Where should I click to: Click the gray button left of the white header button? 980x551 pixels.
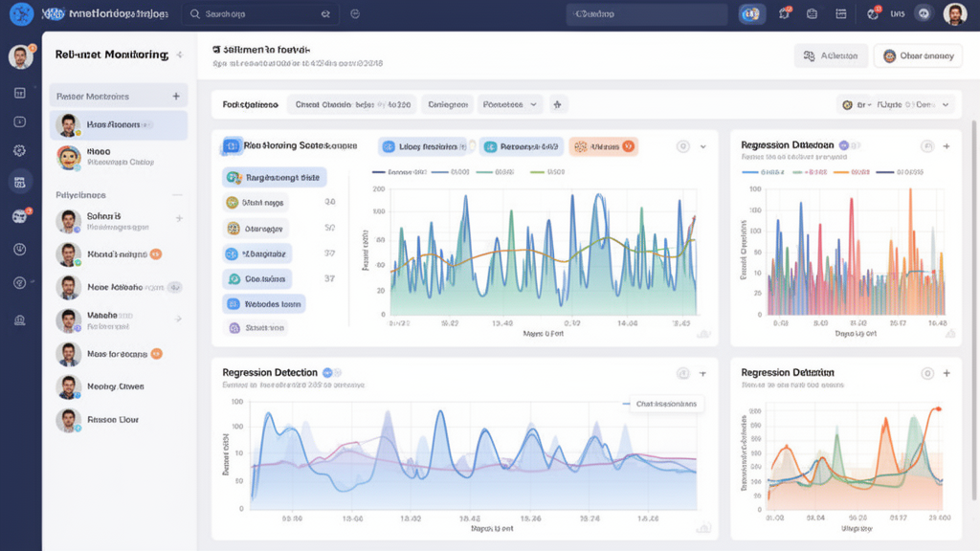(x=831, y=55)
